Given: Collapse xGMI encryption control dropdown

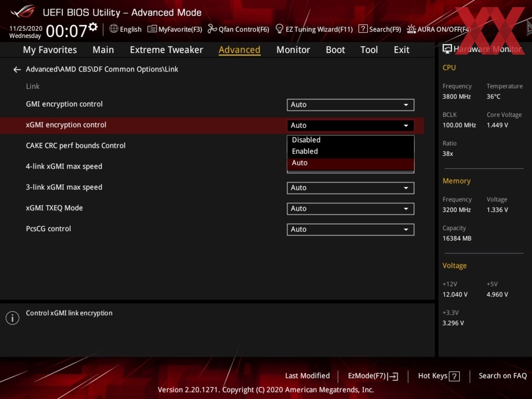Looking at the screenshot, I should (350, 126).
